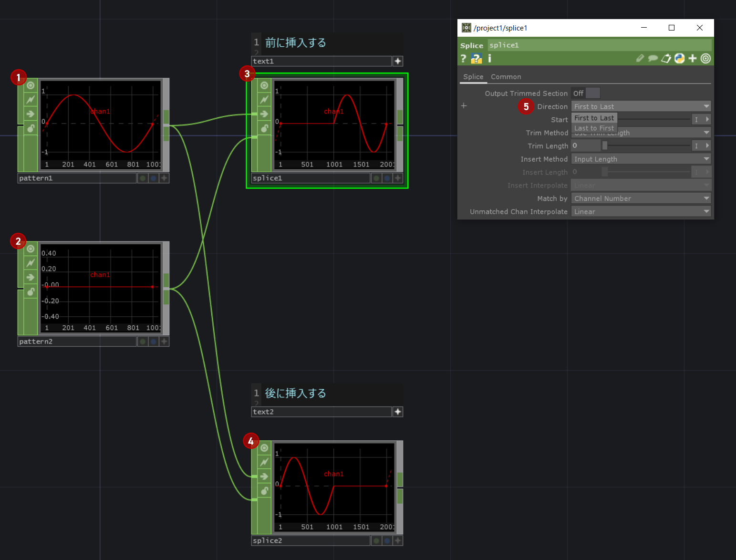Click the target circle icon in parameter header
Screen dimensions: 736x560
pyautogui.click(x=705, y=58)
